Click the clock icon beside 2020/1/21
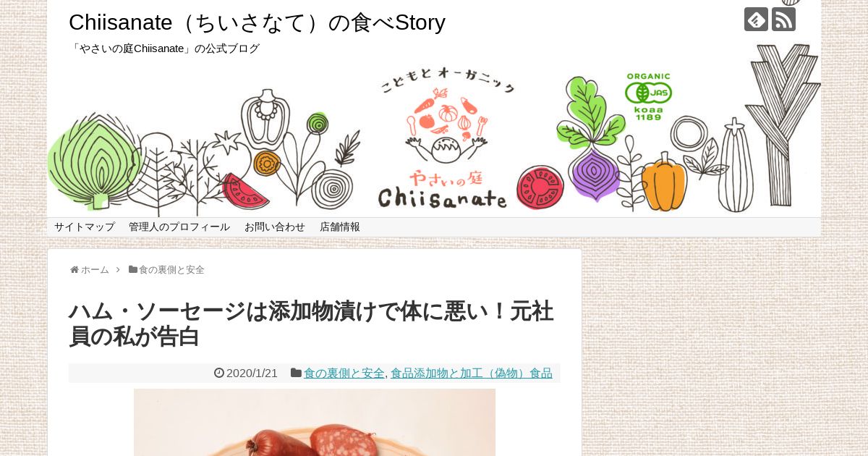The width and height of the screenshot is (868, 456). pyautogui.click(x=219, y=373)
